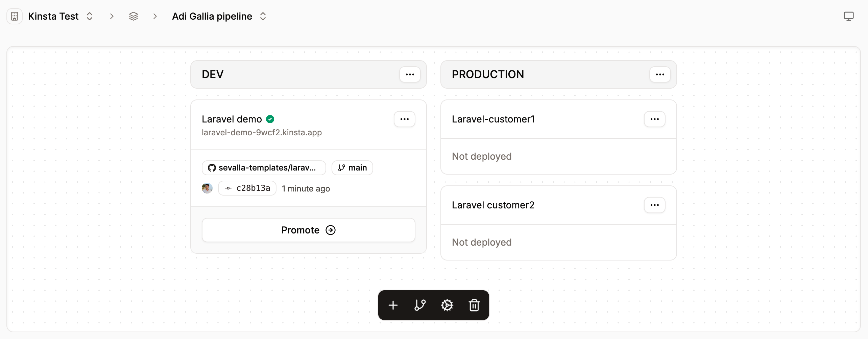Viewport: 868px width, 339px height.
Task: Click the Promote button for Laravel demo
Action: click(x=308, y=230)
